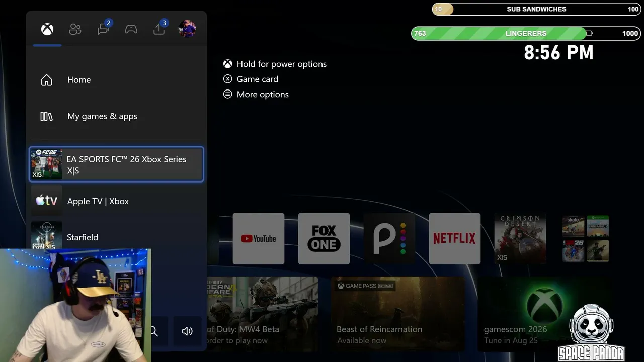644x362 pixels.
Task: Launch the Netflix app tile
Action: coord(455,238)
